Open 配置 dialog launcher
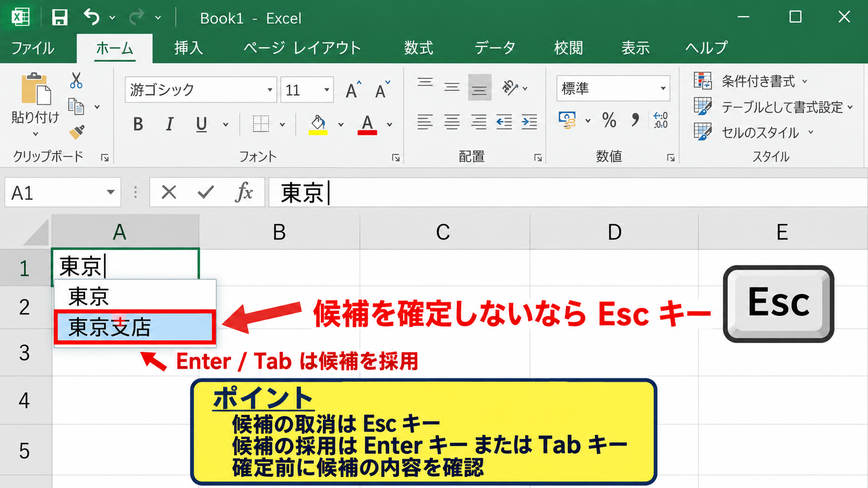 (x=538, y=158)
